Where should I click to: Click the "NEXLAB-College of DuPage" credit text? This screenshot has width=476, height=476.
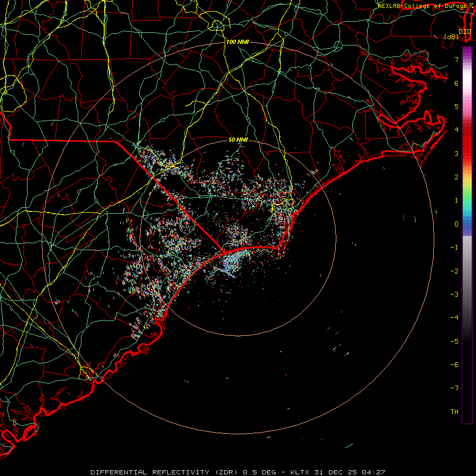[x=422, y=6]
